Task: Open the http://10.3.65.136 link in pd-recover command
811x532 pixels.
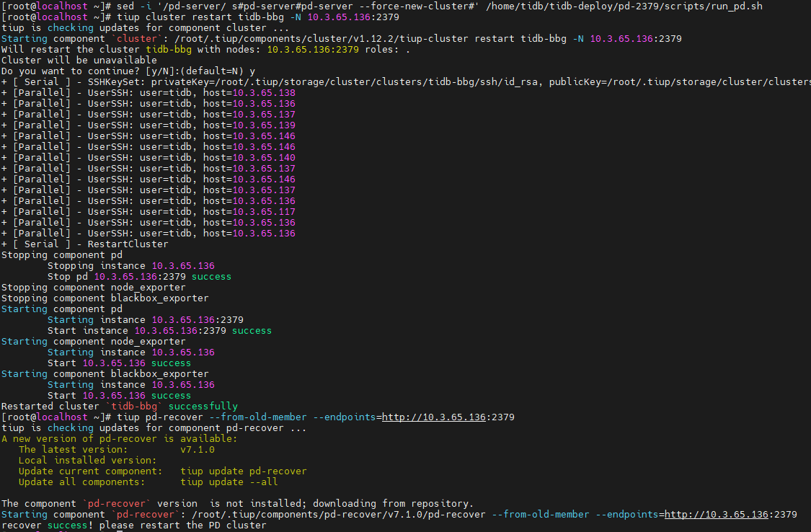Action: click(434, 417)
